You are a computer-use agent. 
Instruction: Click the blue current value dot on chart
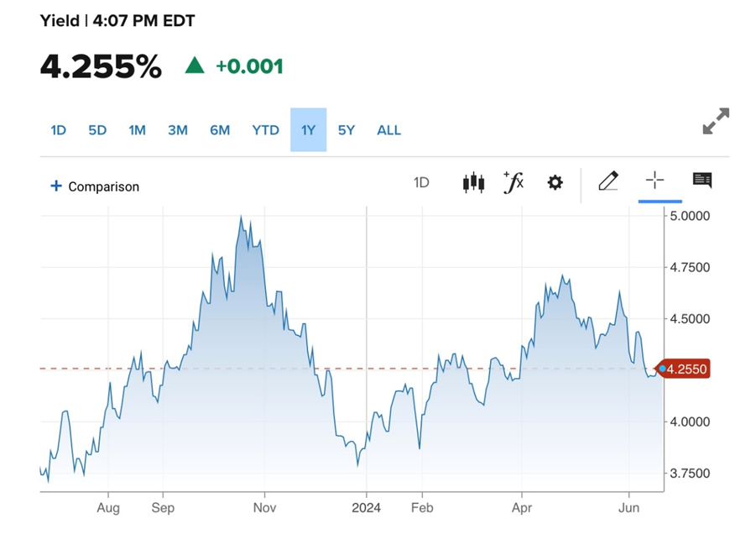click(663, 369)
